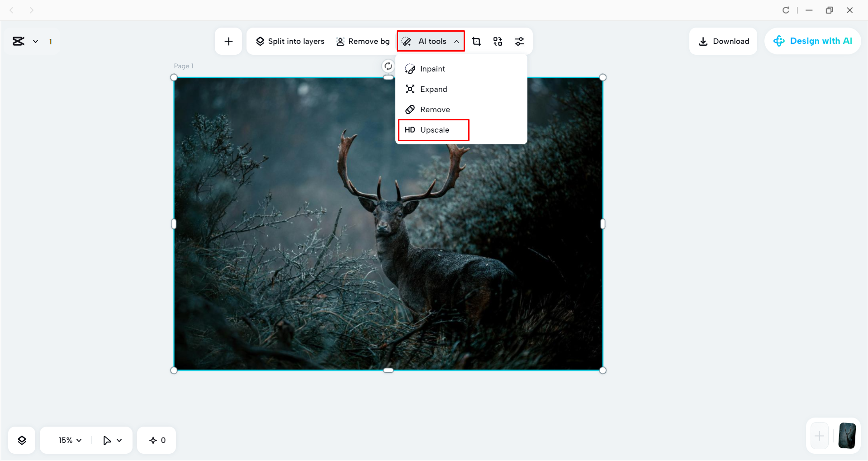Expand the cursor mode dropdown
This screenshot has width=868, height=461.
tap(112, 440)
